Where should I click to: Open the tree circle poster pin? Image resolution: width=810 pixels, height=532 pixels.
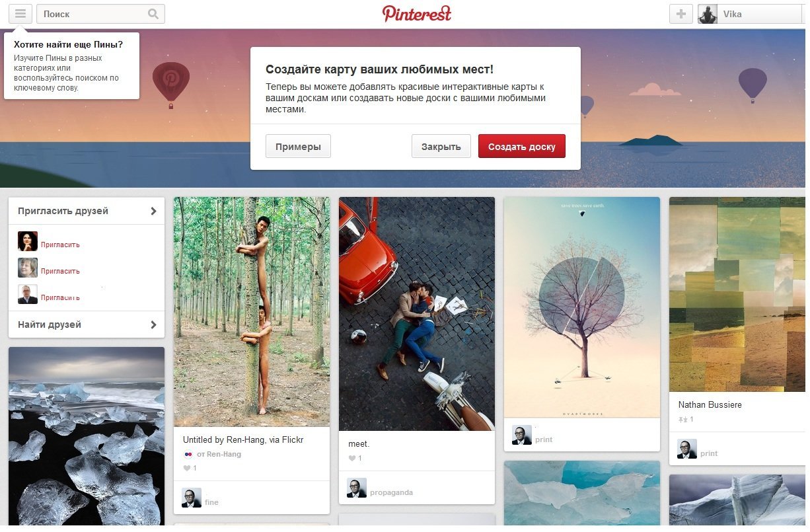coord(582,307)
